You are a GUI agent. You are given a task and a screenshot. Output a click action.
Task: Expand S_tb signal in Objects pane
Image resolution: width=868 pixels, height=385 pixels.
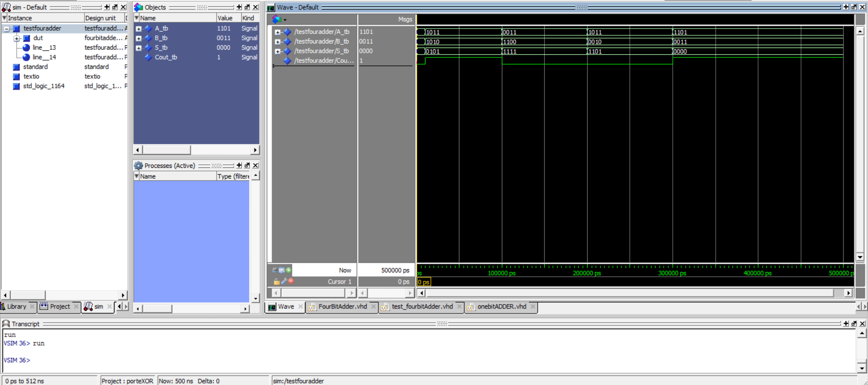(x=139, y=48)
